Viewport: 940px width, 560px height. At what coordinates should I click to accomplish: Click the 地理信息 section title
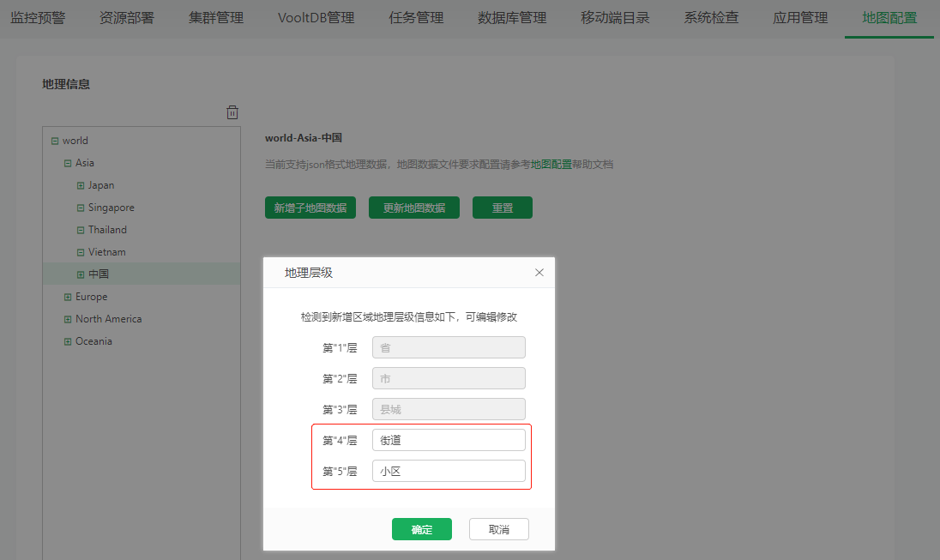66,84
